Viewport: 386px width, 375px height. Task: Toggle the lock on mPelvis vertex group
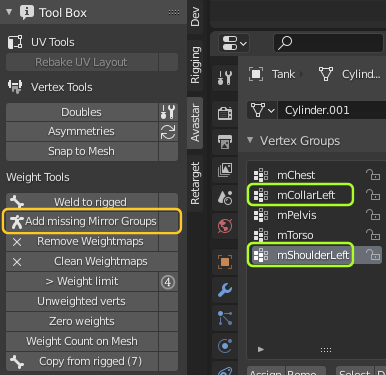[373, 215]
